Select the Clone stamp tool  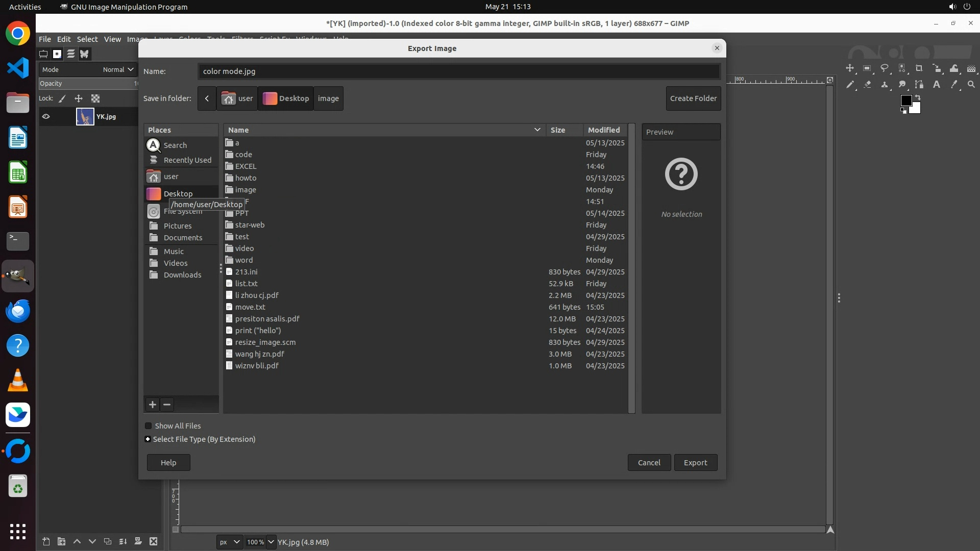(885, 85)
